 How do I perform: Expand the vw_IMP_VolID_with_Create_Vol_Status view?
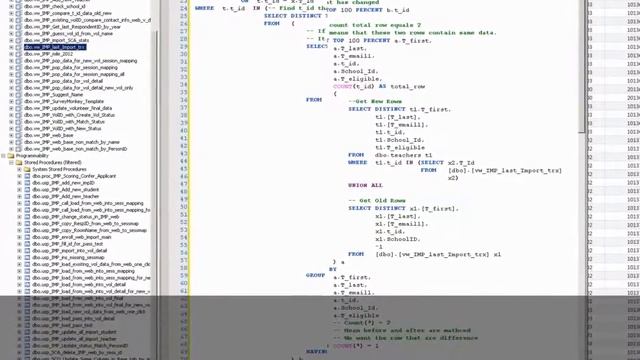pyautogui.click(x=11, y=115)
